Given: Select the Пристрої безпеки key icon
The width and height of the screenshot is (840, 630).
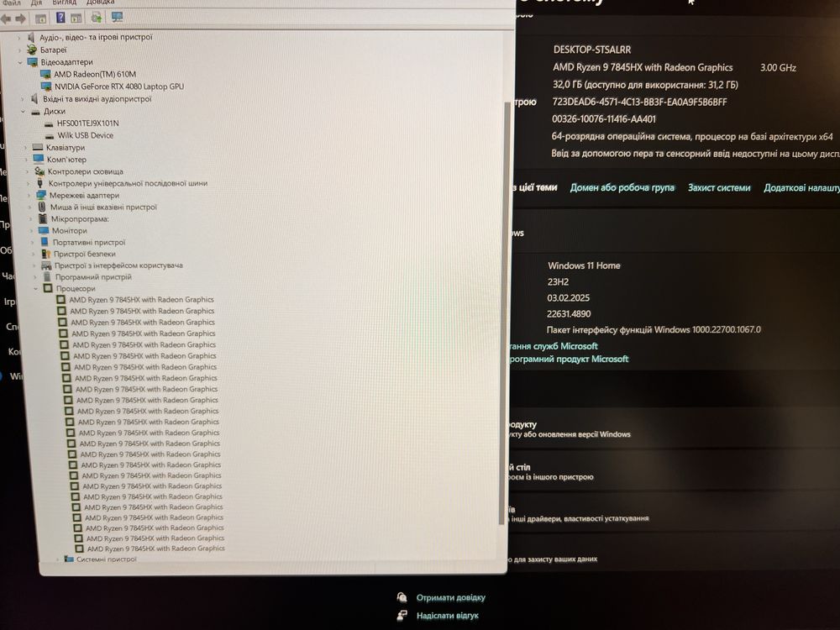Looking at the screenshot, I should 46,254.
